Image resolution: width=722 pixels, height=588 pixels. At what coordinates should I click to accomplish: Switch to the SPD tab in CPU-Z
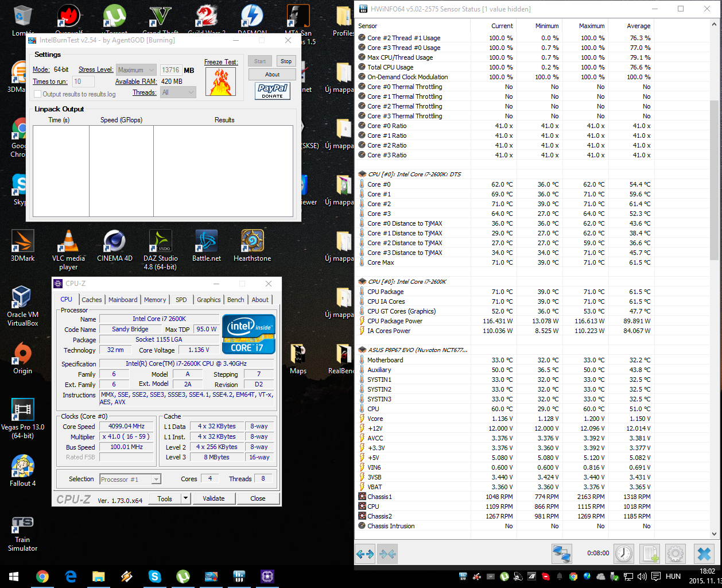click(181, 300)
